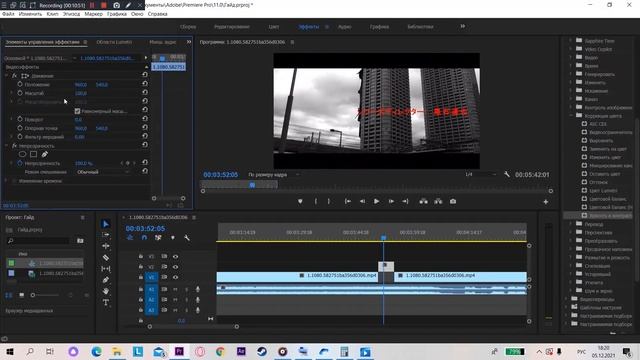This screenshot has width=640, height=360.
Task: Open the Клип menu
Action: click(x=52, y=14)
